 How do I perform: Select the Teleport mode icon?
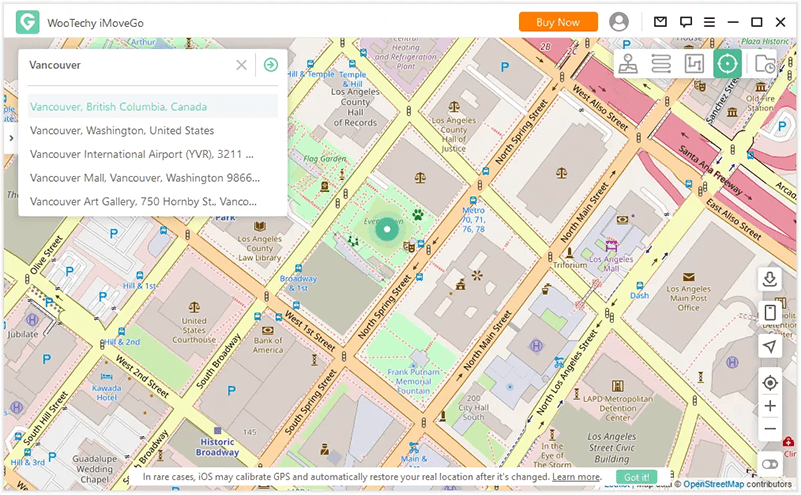click(x=727, y=64)
